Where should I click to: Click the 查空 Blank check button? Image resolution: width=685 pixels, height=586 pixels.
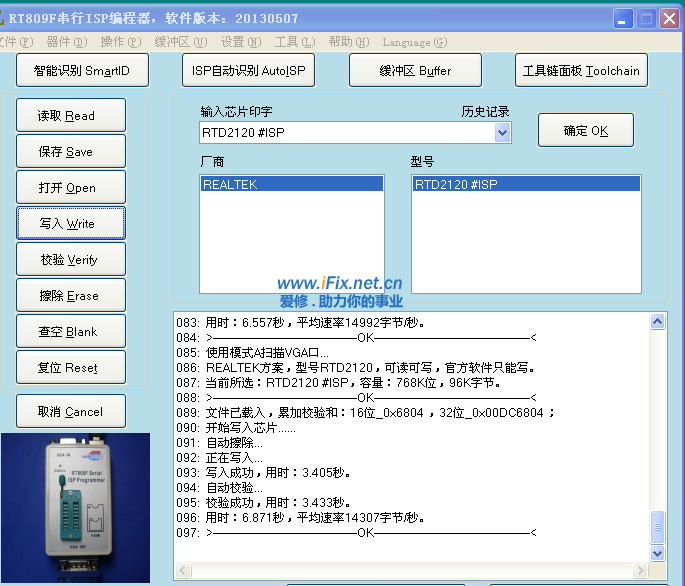(70, 332)
